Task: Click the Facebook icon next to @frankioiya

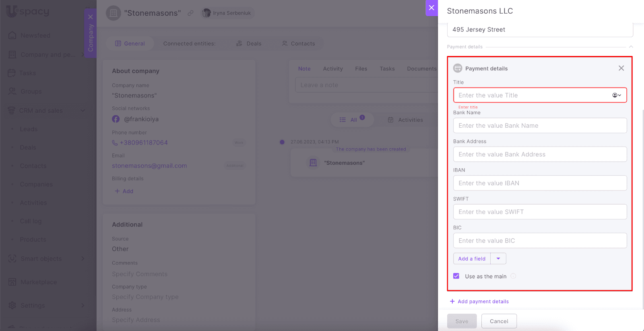Action: point(116,119)
